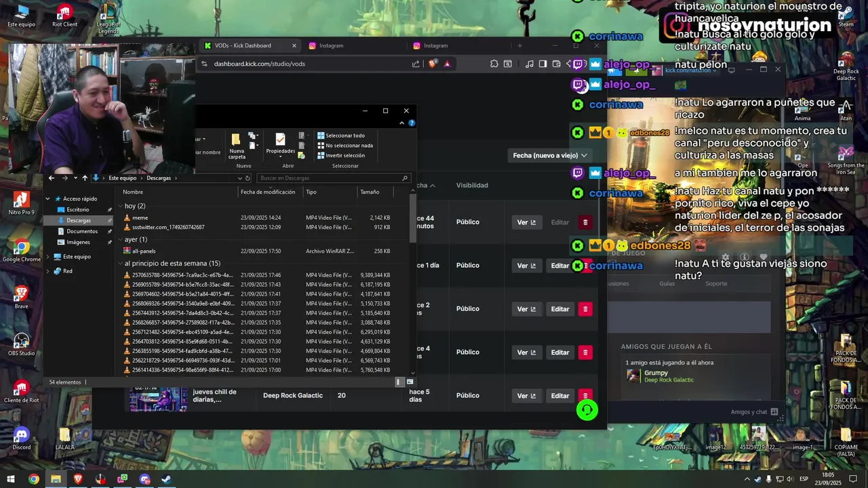Collapse the Explorer ribbon chevron
The width and height of the screenshot is (868, 488).
[401, 123]
